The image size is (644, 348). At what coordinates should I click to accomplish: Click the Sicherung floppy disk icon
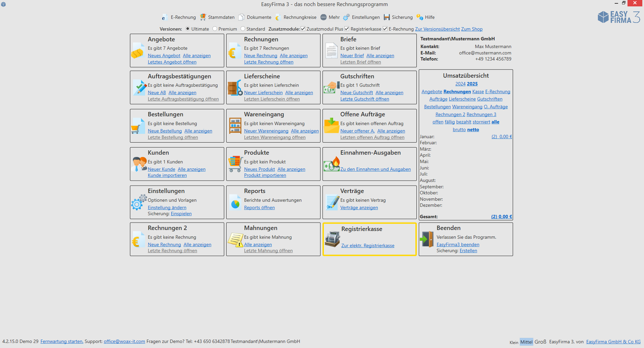tap(387, 17)
